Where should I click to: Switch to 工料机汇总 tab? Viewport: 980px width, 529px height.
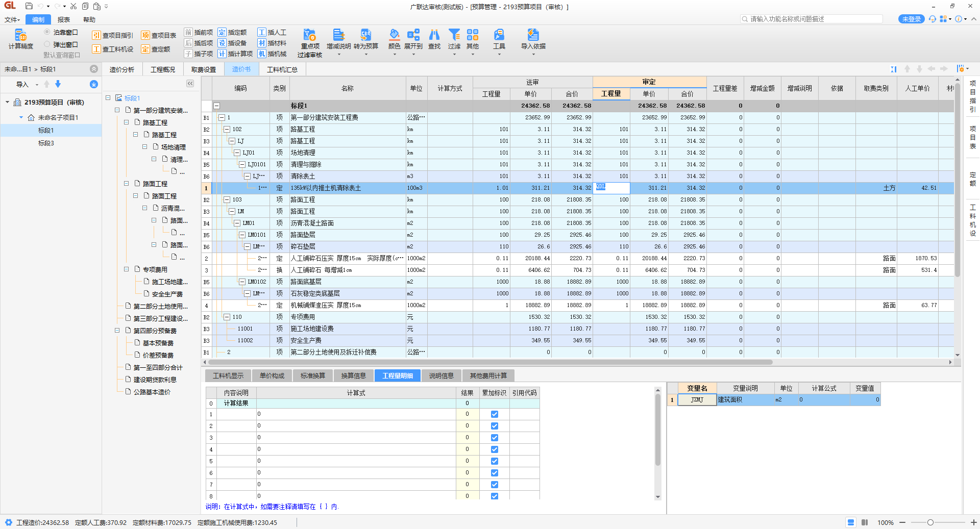pyautogui.click(x=282, y=69)
